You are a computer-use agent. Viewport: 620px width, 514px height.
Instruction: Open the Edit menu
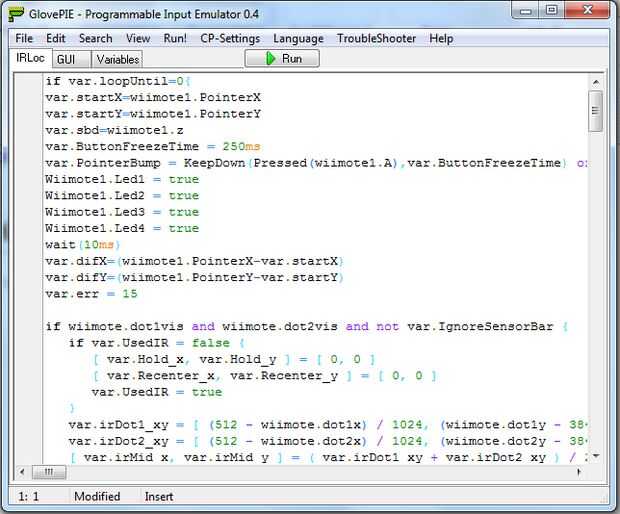pos(55,38)
